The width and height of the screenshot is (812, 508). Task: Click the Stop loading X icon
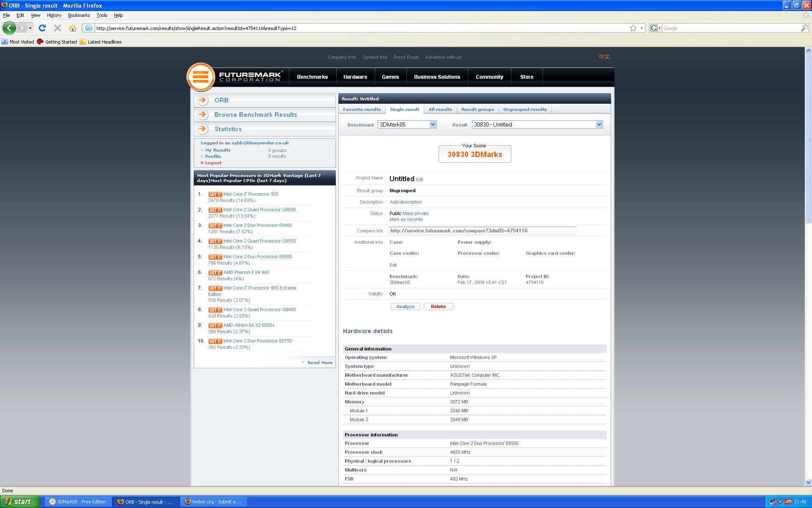point(58,28)
